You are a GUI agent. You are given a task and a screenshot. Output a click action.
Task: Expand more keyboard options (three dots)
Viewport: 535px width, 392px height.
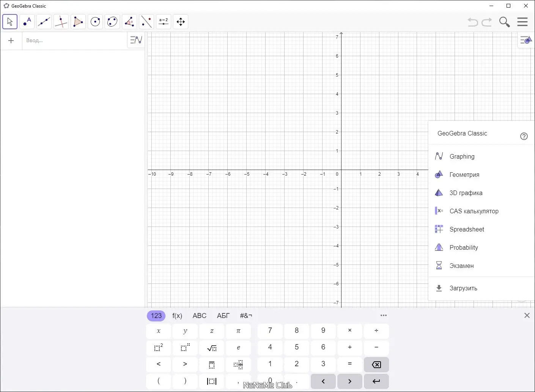pyautogui.click(x=384, y=315)
